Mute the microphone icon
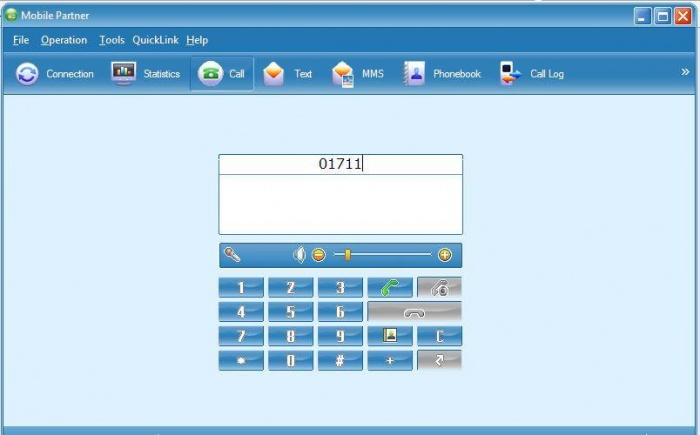 pos(232,255)
